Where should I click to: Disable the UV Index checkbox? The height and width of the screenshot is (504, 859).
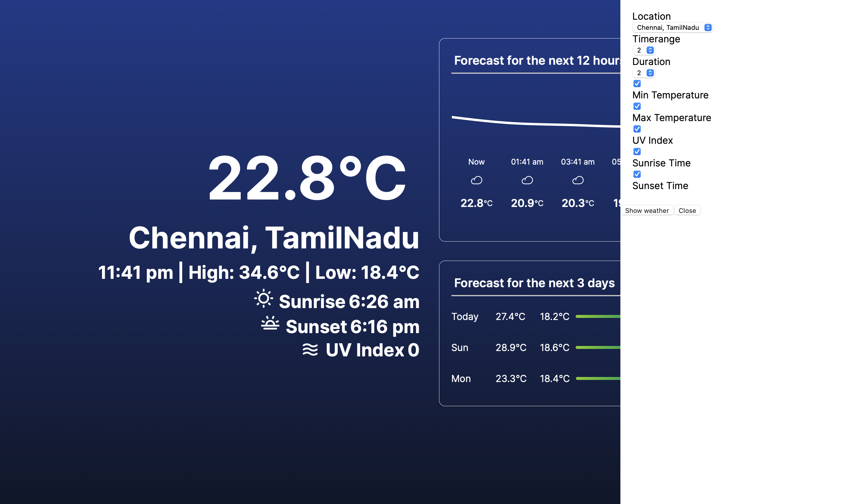(x=637, y=129)
